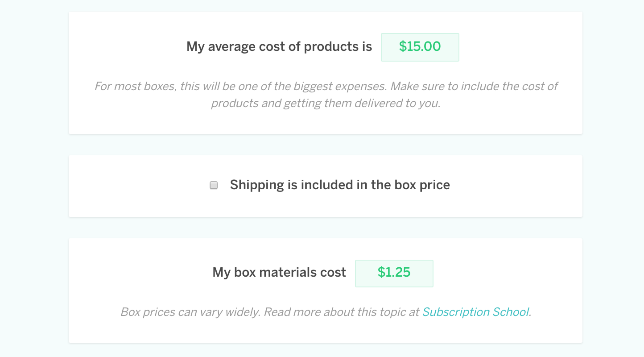This screenshot has width=644, height=357.
Task: Uncheck shipping included if already checked
Action: tap(213, 184)
